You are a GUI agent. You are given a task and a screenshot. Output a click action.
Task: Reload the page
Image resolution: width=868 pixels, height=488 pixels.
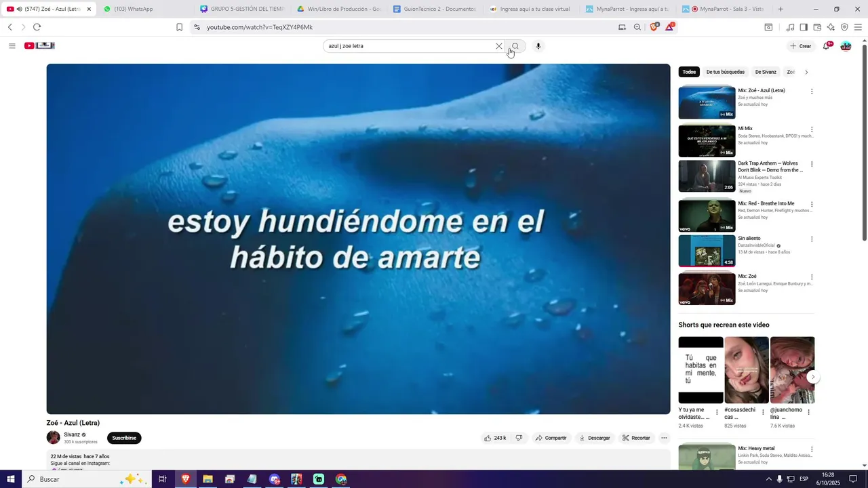click(37, 27)
